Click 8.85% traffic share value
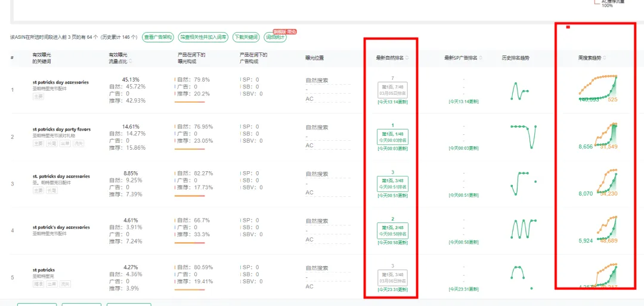The height and width of the screenshot is (306, 644). click(x=131, y=174)
